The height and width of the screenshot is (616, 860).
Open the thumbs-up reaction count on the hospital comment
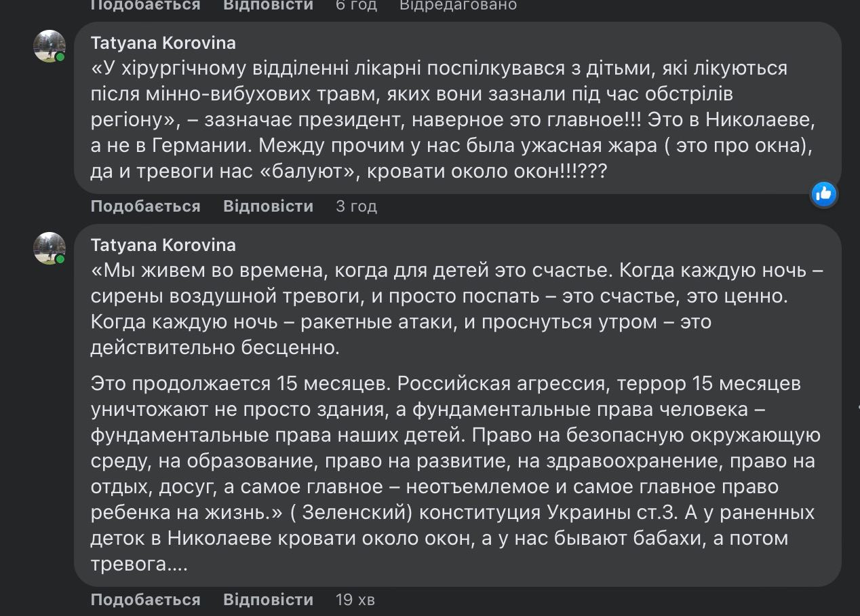point(824,194)
